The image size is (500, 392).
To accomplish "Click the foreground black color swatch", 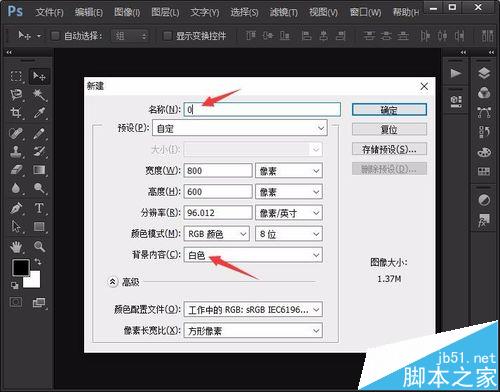I will pyautogui.click(x=21, y=268).
